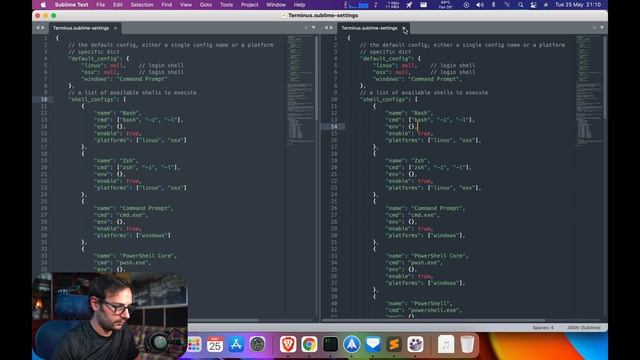
Task: Open the Find menu
Action: (x=167, y=5)
